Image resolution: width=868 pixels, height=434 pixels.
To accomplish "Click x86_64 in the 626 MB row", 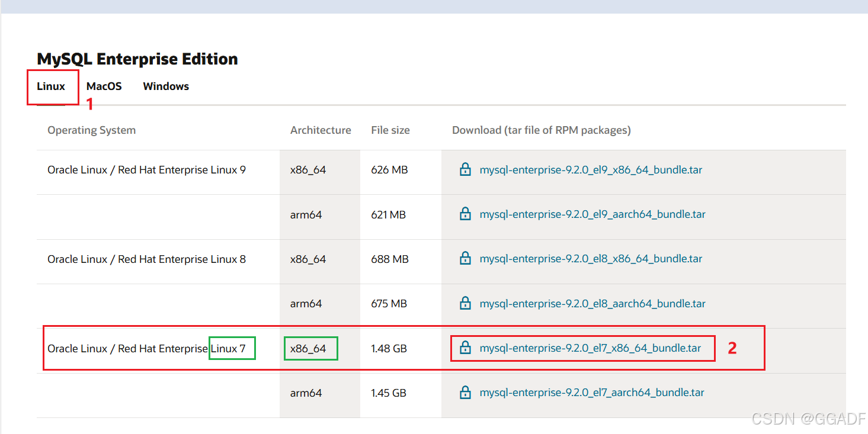I will [x=308, y=170].
